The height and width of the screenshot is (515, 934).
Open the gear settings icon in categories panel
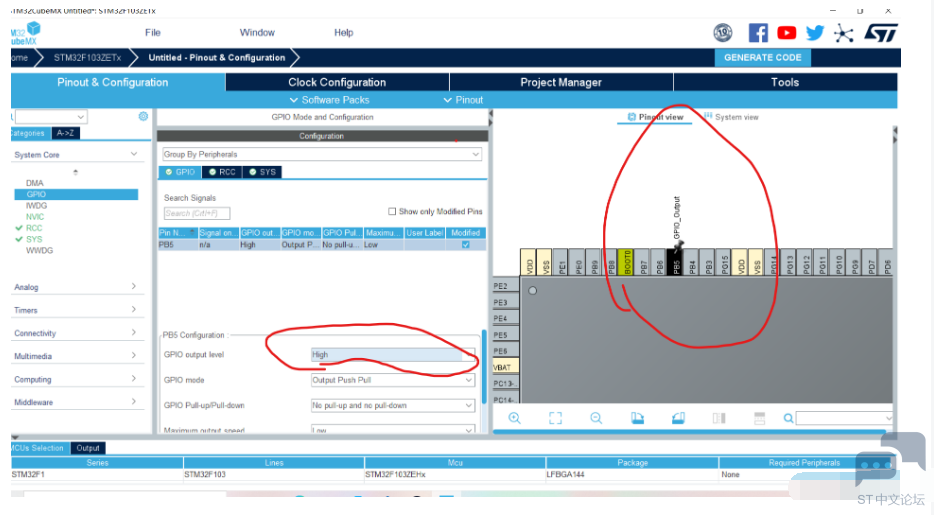coord(143,116)
